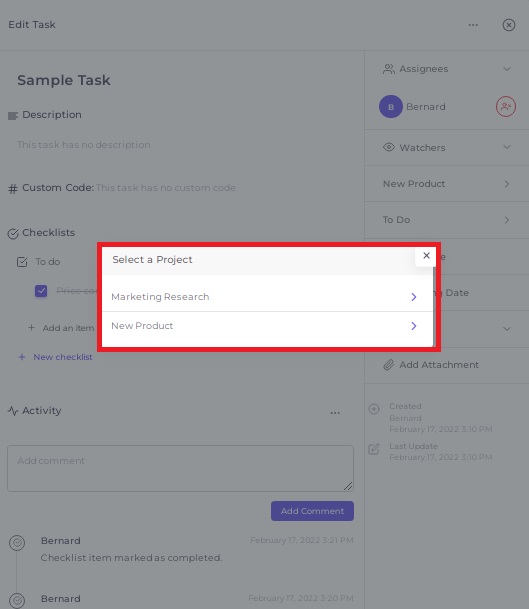Click Add Attachment paperclip icon
This screenshot has width=529, height=609.
[x=388, y=365]
